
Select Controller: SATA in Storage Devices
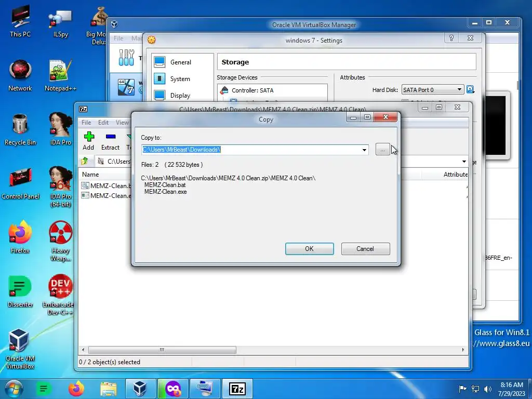point(252,90)
